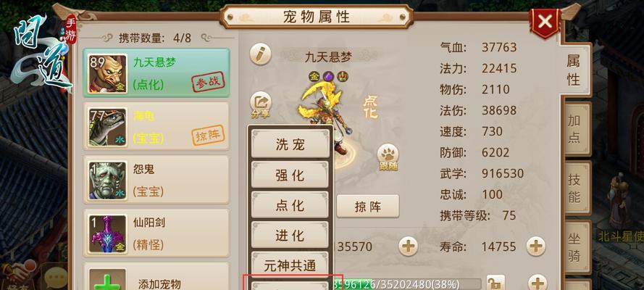This screenshot has width=644, height=290.
Task: Click the pencil rename icon
Action: pos(260,54)
